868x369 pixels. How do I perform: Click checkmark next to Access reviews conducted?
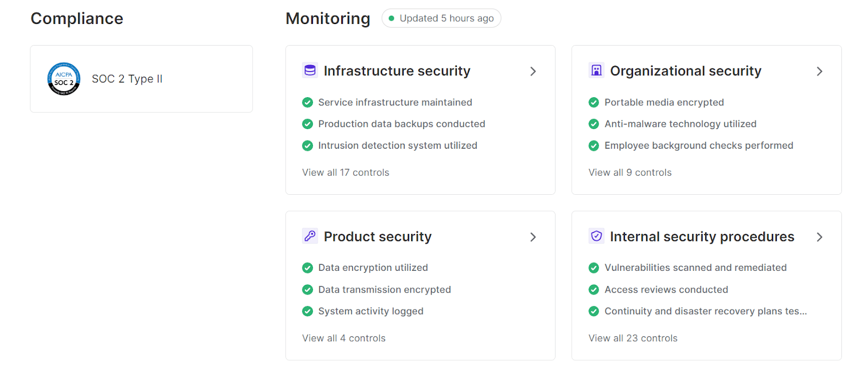(594, 290)
